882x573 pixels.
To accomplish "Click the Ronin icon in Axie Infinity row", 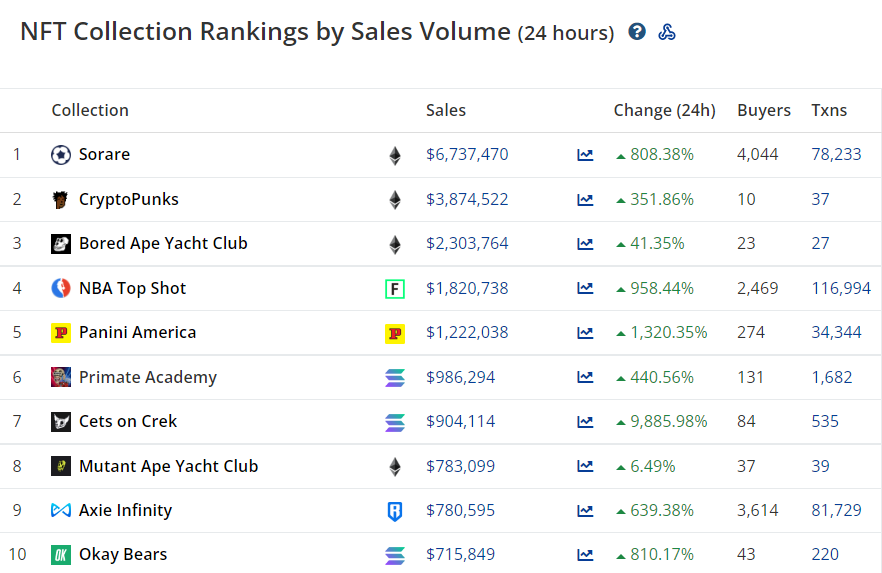I will 395,511.
